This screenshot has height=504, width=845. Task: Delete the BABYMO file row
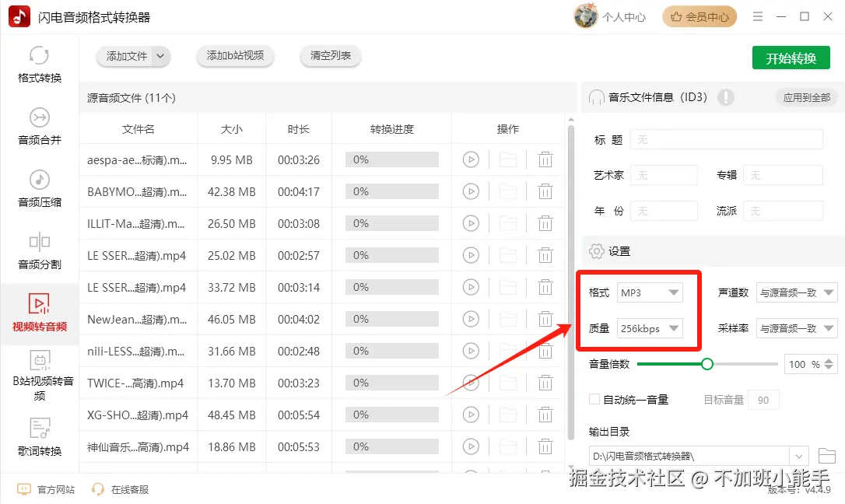click(545, 191)
